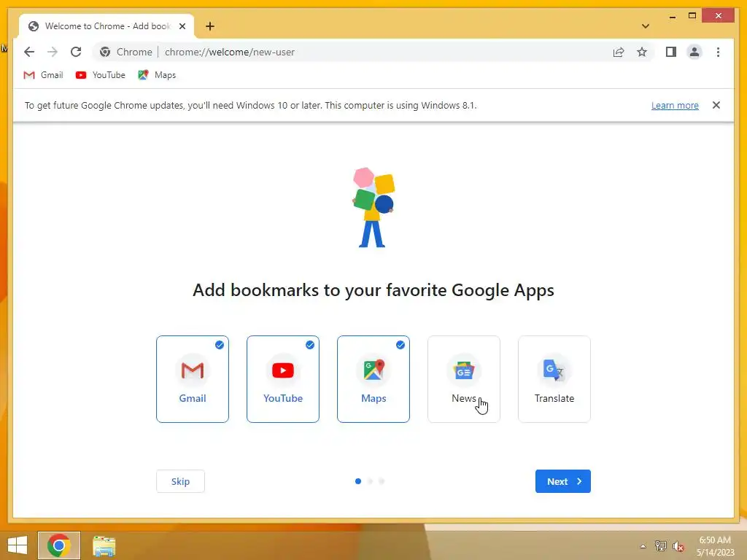This screenshot has height=560, width=747.
Task: Open the YouTube bookmark in bookmarks bar
Action: coord(101,75)
